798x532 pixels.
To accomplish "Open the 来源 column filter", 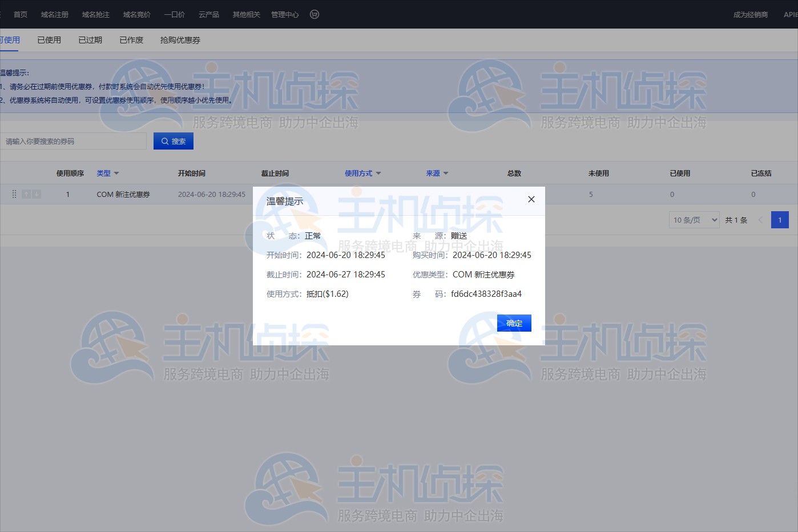I will [446, 174].
